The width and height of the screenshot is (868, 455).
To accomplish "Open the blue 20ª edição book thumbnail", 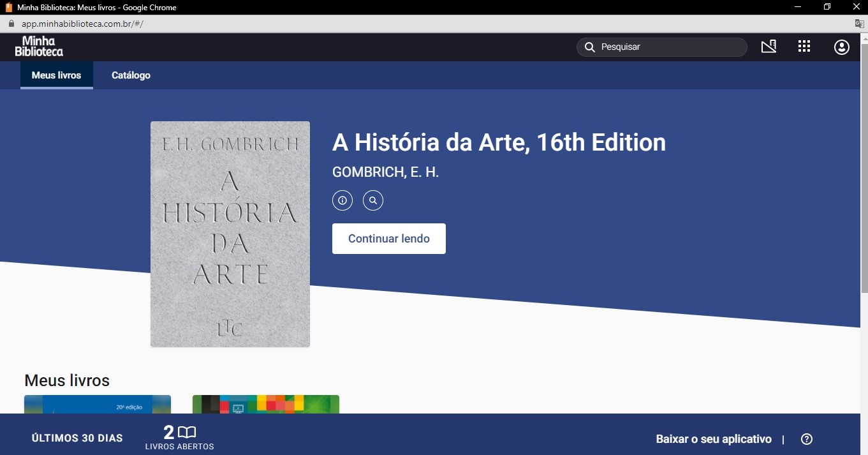I will [x=98, y=405].
